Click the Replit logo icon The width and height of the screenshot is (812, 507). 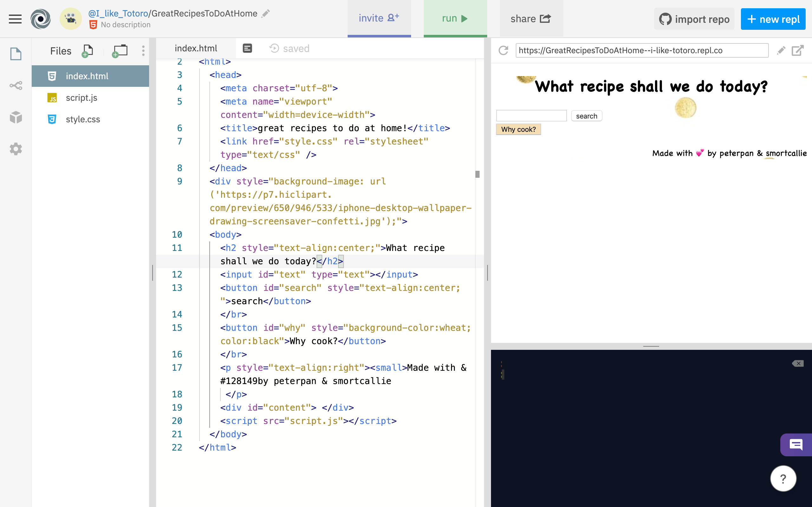tap(41, 19)
